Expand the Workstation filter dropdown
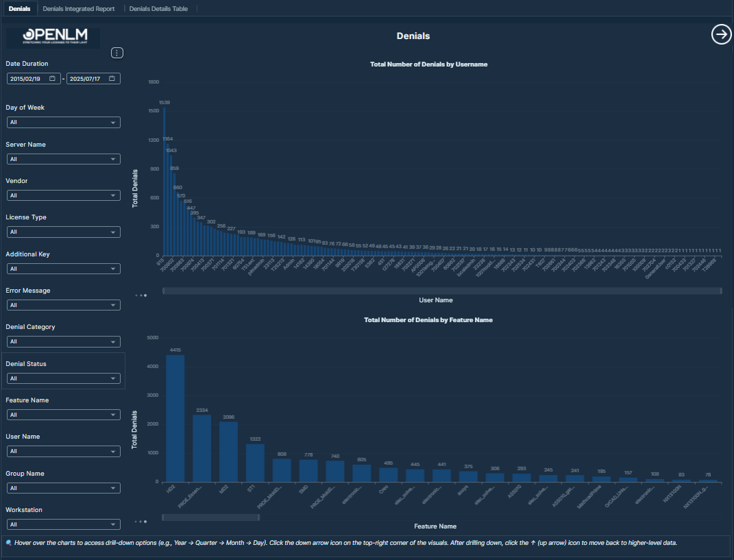 coord(63,524)
